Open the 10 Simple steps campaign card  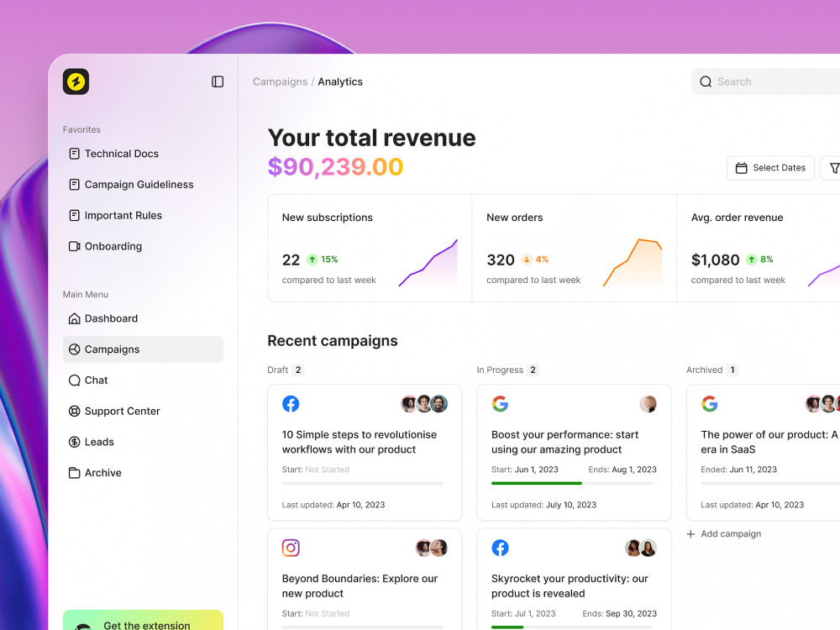(365, 452)
